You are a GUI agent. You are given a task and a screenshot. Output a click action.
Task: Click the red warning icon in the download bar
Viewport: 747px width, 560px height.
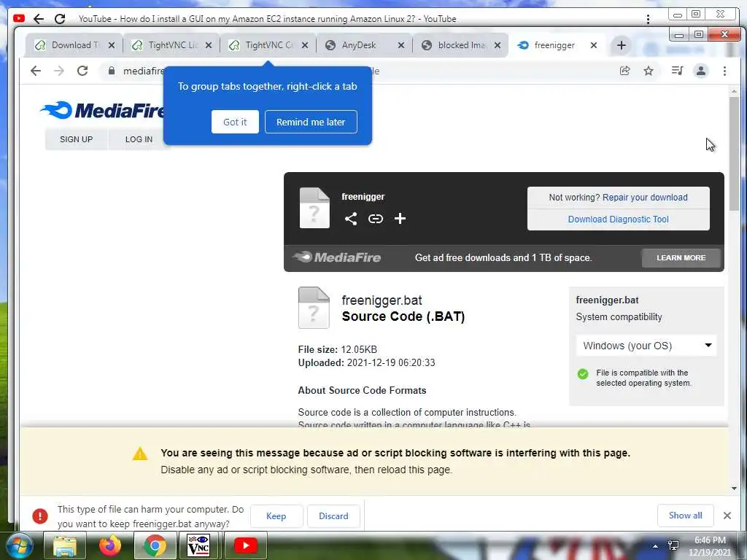click(40, 516)
